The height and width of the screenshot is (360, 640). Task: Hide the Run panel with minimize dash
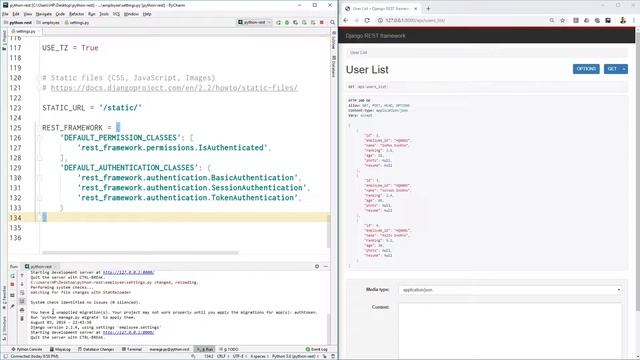click(326, 267)
